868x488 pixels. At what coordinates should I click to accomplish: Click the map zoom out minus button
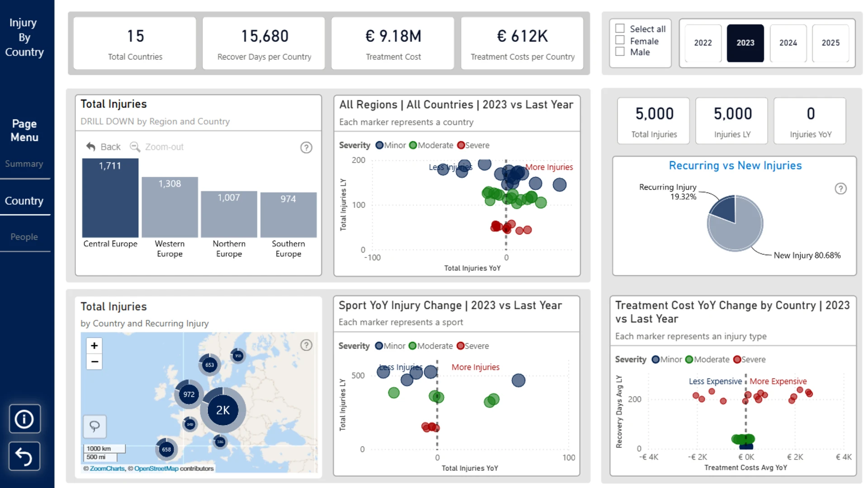(x=94, y=361)
